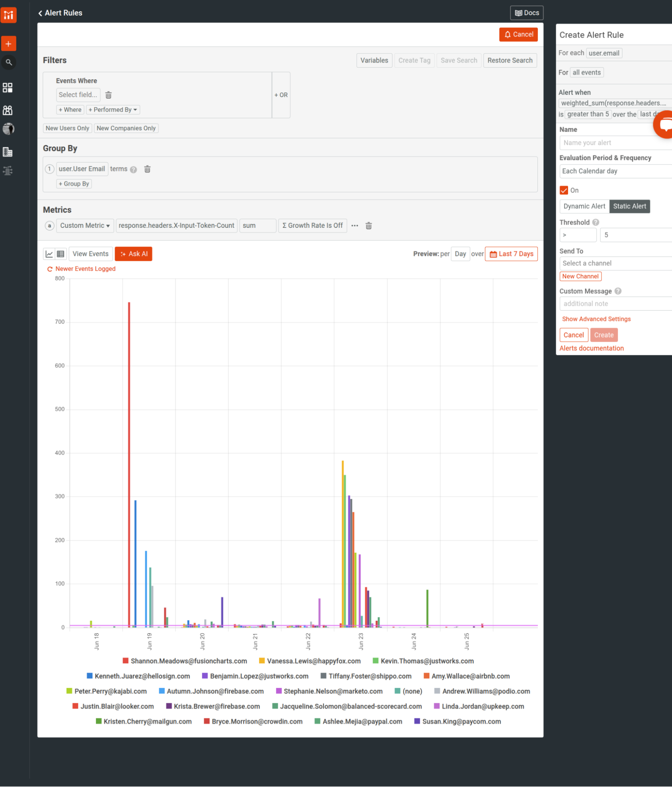Switch to table view beside the chart icon
672x796 pixels.
[x=60, y=254]
